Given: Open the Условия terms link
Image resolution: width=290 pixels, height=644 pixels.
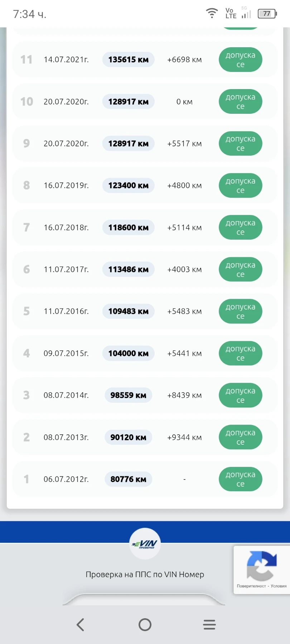Looking at the screenshot, I should [x=279, y=586].
